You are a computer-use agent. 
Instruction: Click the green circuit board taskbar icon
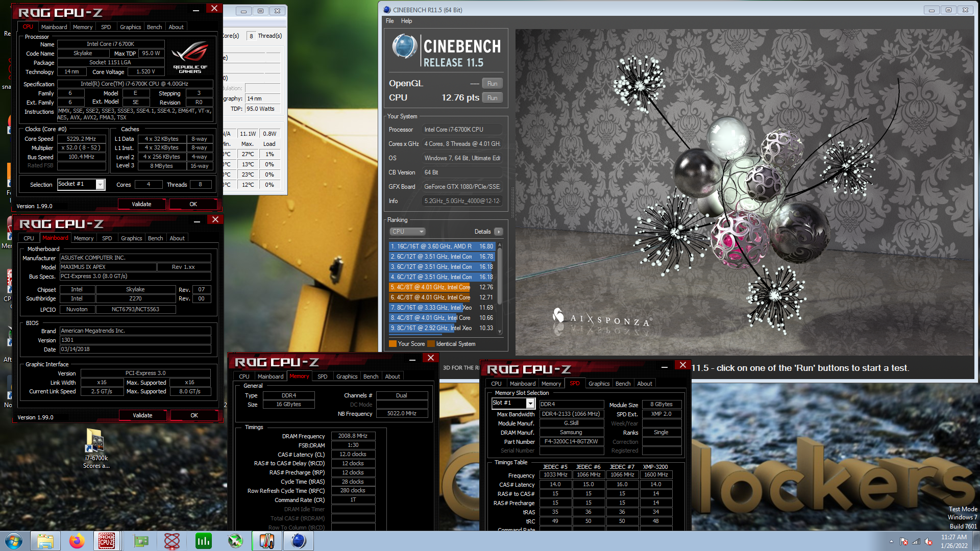point(141,541)
